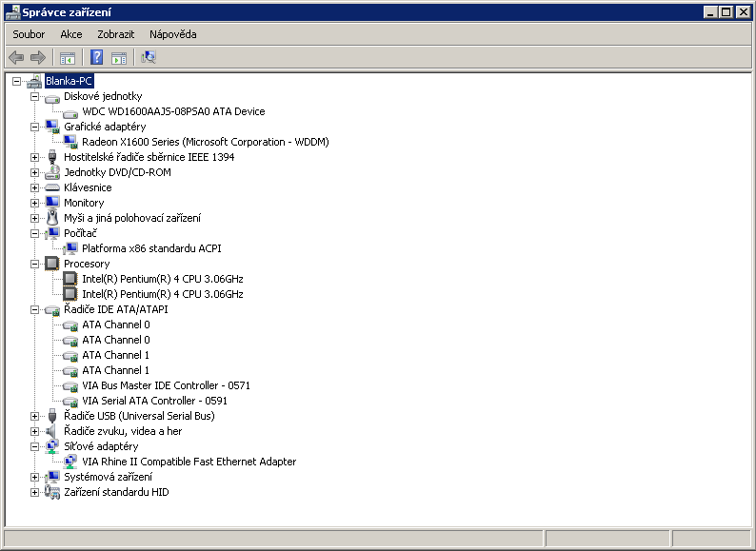Toggle the console tree pane toolbar icon
Screen dimensions: 756x551
pyautogui.click(x=68, y=58)
